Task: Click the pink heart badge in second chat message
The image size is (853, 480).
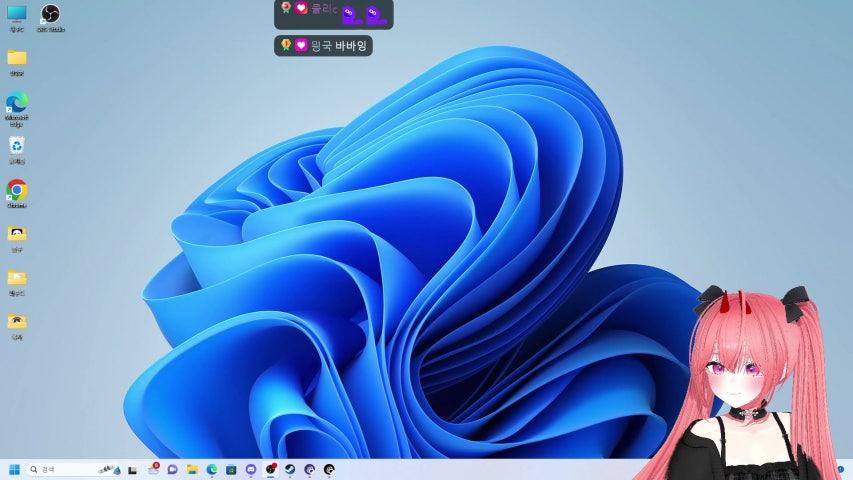Action: tap(301, 45)
